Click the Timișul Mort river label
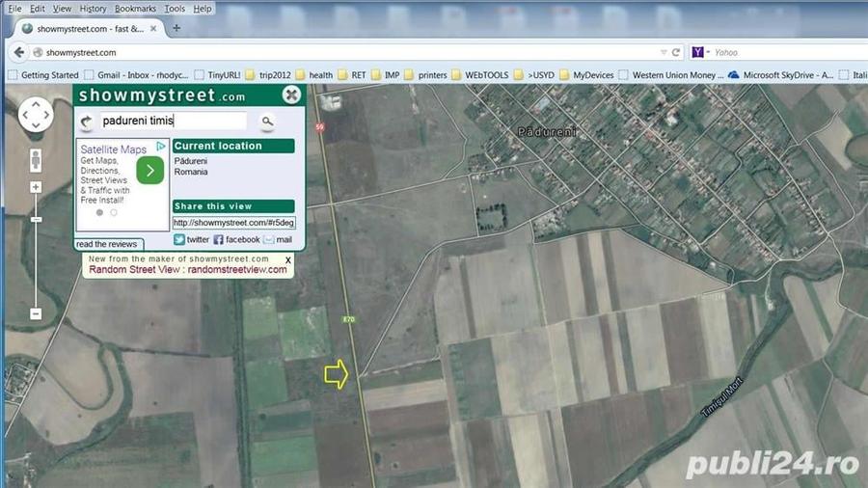This screenshot has height=488, width=868. click(x=721, y=396)
